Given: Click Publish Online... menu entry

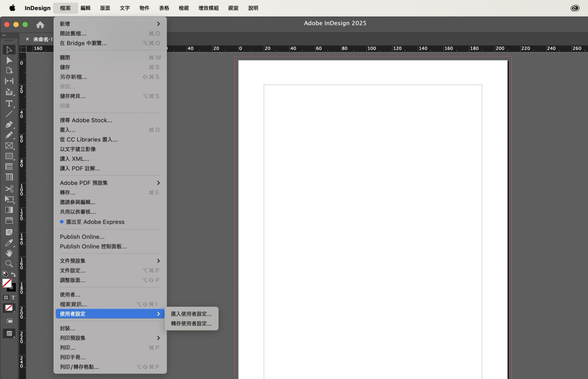Looking at the screenshot, I should 82,237.
